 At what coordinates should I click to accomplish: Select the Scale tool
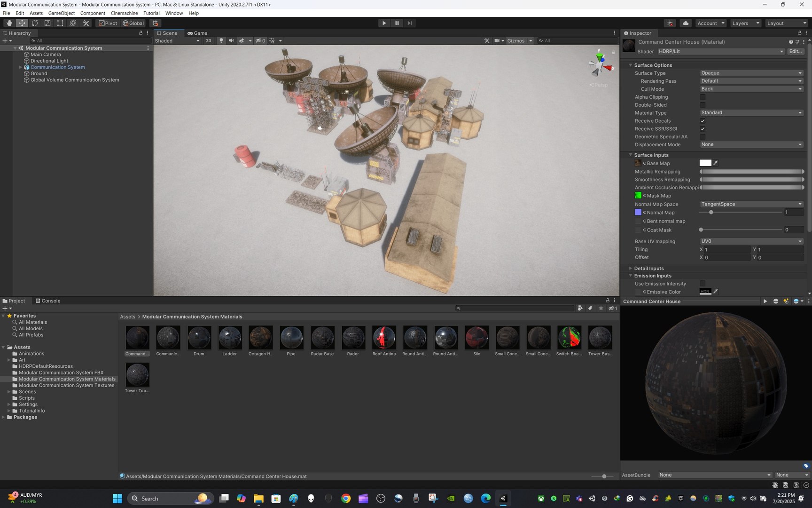(47, 23)
